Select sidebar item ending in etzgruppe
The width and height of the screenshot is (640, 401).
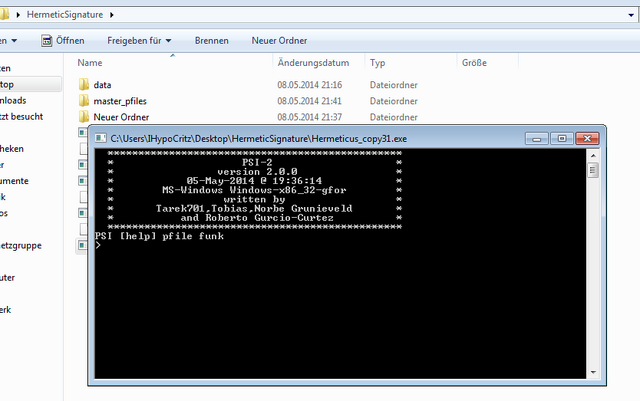tap(21, 245)
